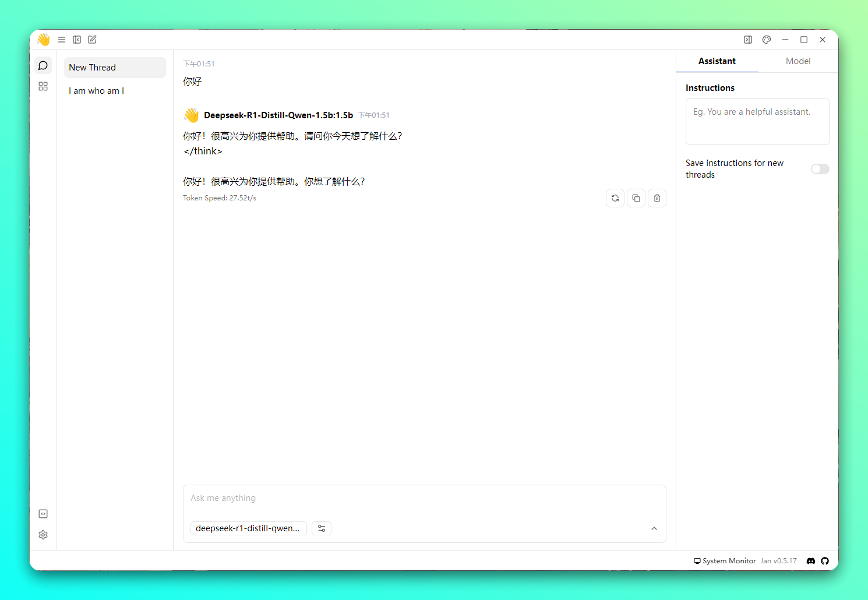Click the Ask me anything input

click(x=424, y=499)
